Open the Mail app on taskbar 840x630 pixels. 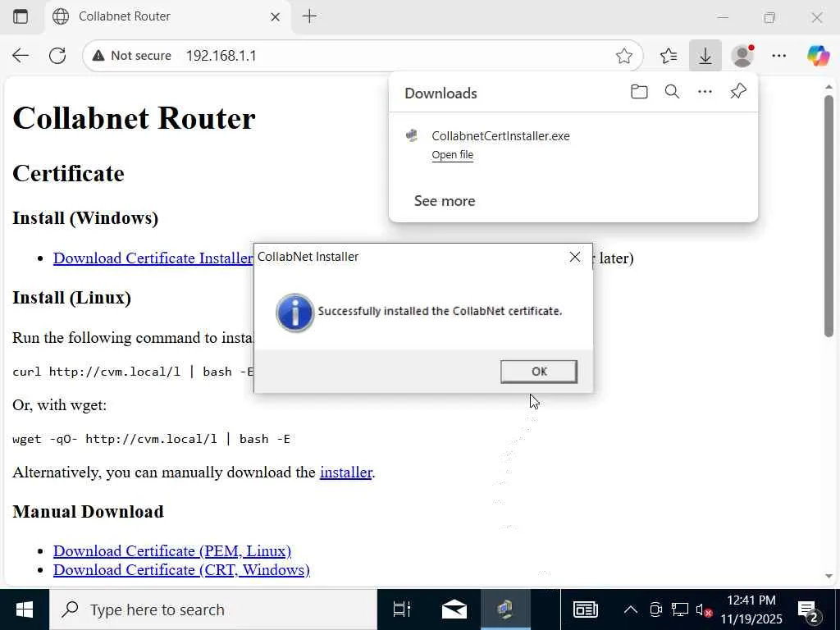tap(454, 609)
